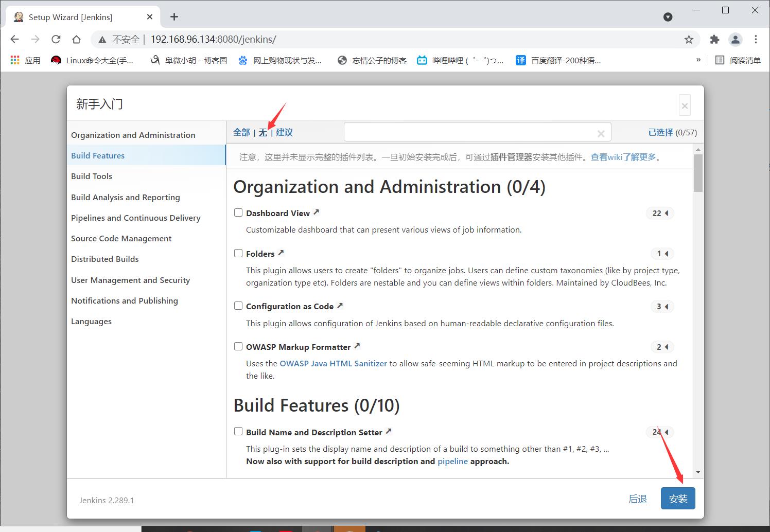This screenshot has width=770, height=532.
Task: Select Organization and Administration category
Action: point(146,135)
